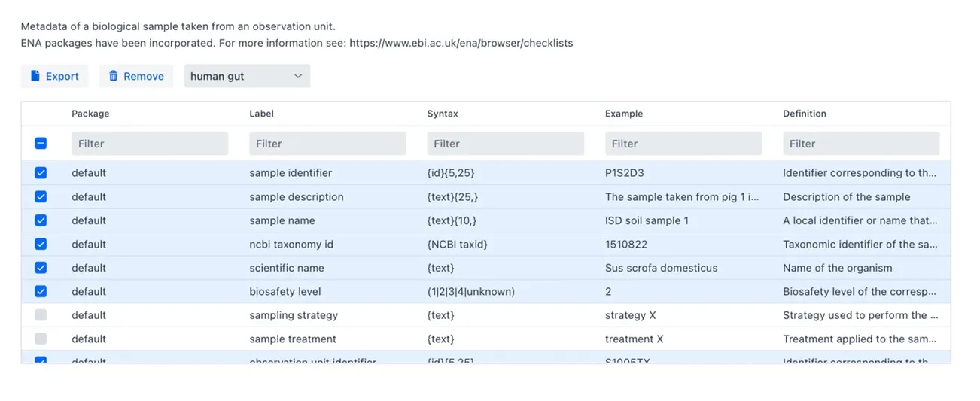Check the sampling strategy row checkbox
Viewport: 980px width, 401px height.
[x=41, y=315]
